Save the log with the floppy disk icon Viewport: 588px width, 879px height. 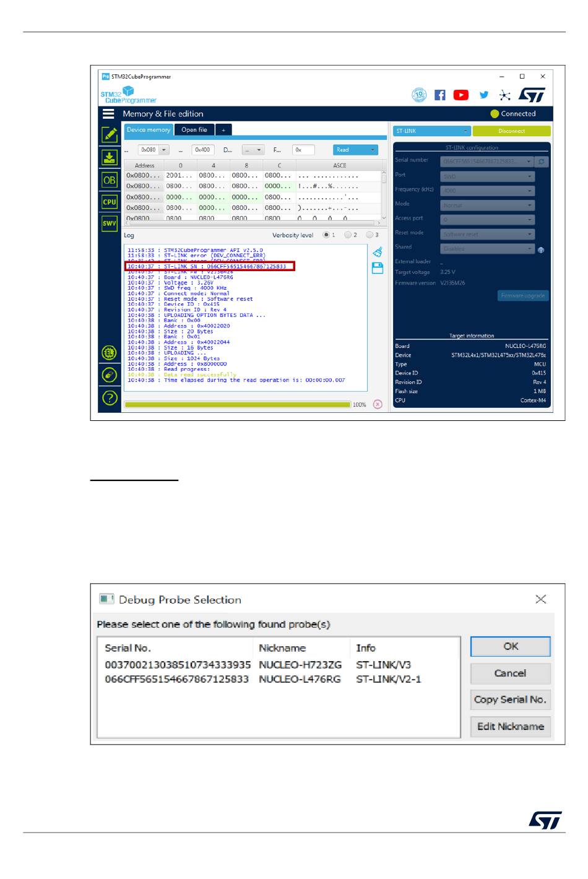[x=378, y=268]
